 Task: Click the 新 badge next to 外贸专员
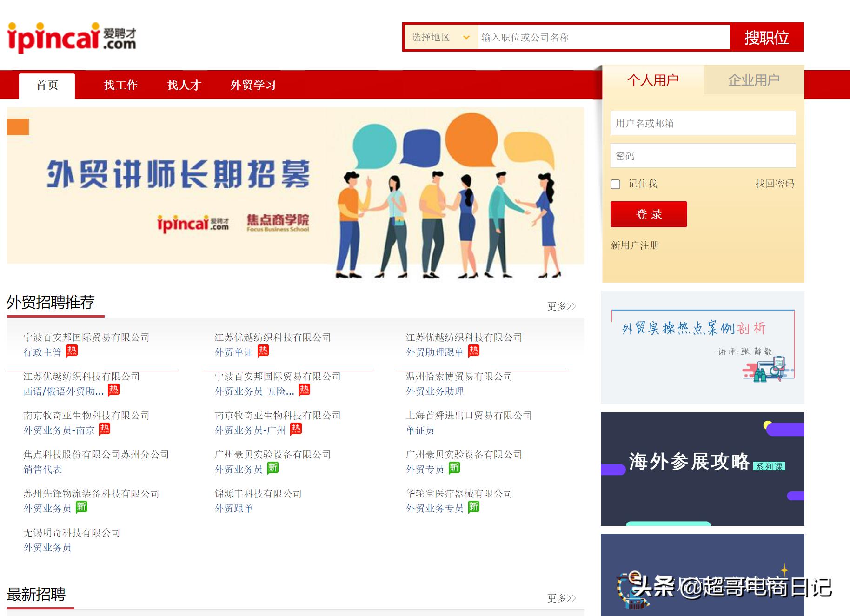(455, 469)
